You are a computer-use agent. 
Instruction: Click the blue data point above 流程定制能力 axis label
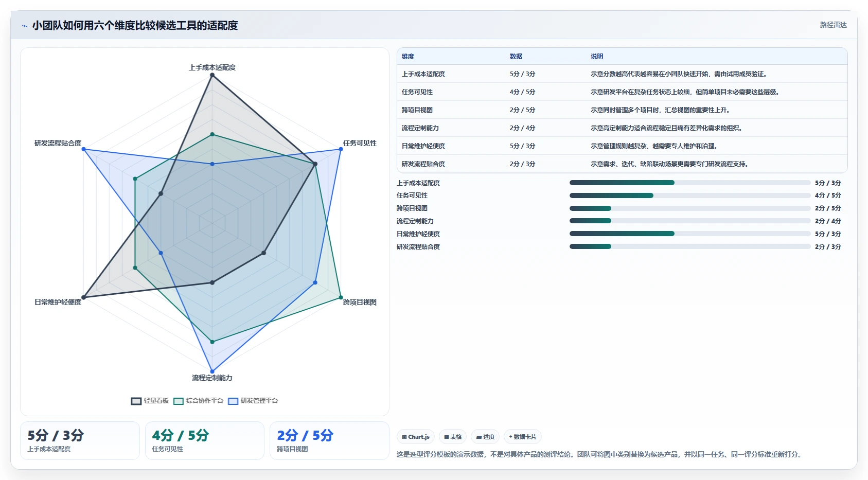pos(212,371)
